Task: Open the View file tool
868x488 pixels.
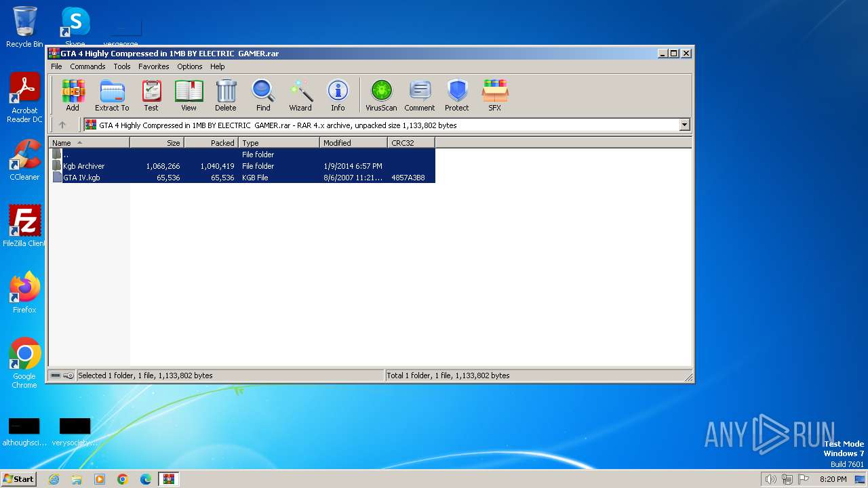Action: coord(189,95)
